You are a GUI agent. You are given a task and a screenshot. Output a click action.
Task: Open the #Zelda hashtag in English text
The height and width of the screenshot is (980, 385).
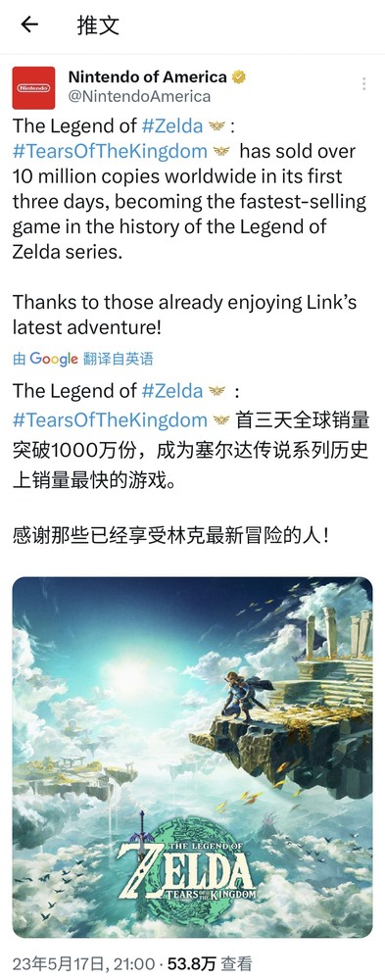point(172,125)
